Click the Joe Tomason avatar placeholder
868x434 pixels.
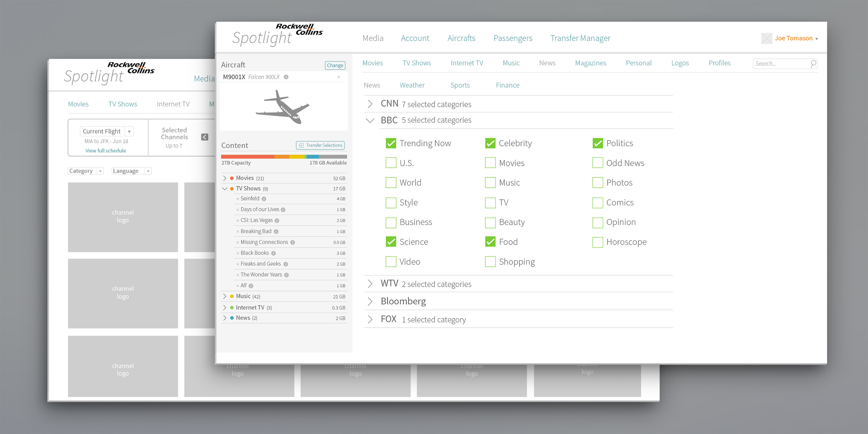(767, 38)
